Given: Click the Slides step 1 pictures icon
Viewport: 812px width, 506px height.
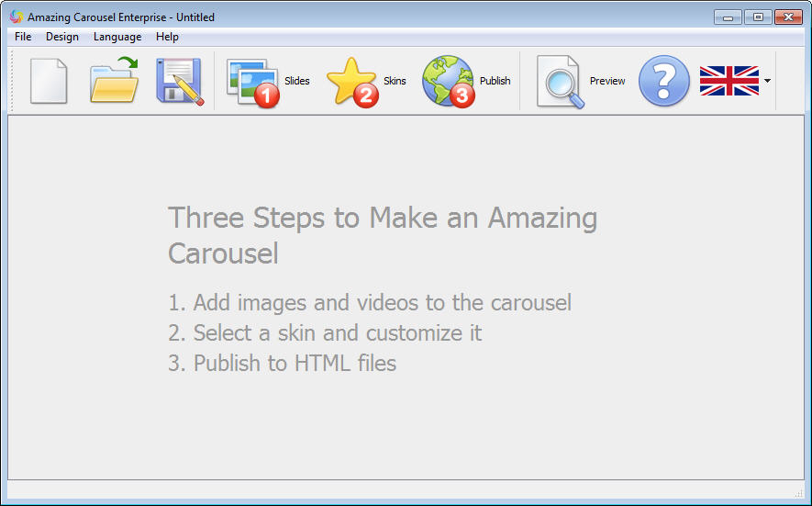Looking at the screenshot, I should (252, 82).
